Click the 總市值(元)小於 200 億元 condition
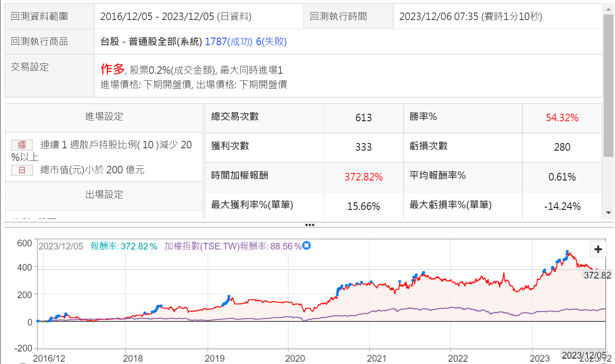 point(92,170)
